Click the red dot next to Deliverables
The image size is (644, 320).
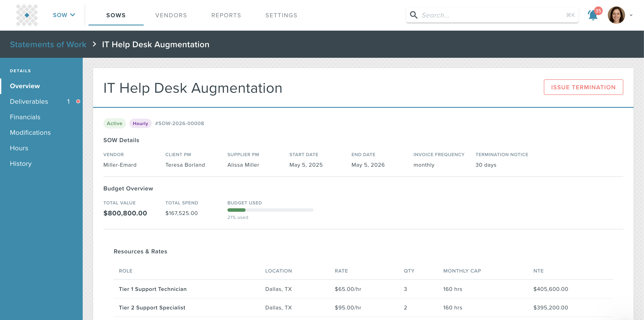pyautogui.click(x=78, y=101)
